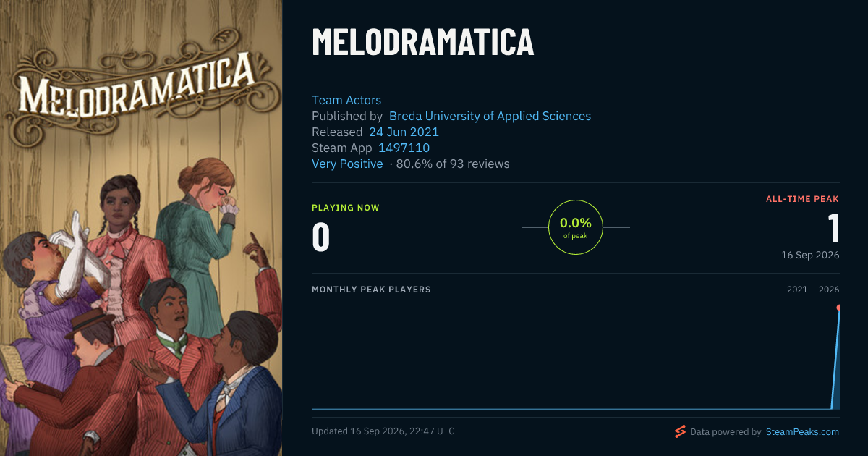Click the Melodramatica cover art image
Image resolution: width=868 pixels, height=456 pixels.
(x=141, y=228)
